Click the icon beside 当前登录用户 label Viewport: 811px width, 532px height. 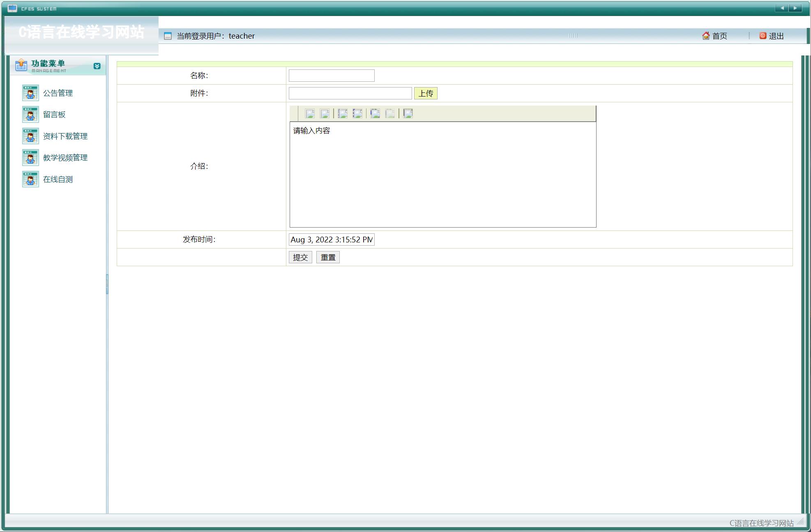(x=168, y=36)
